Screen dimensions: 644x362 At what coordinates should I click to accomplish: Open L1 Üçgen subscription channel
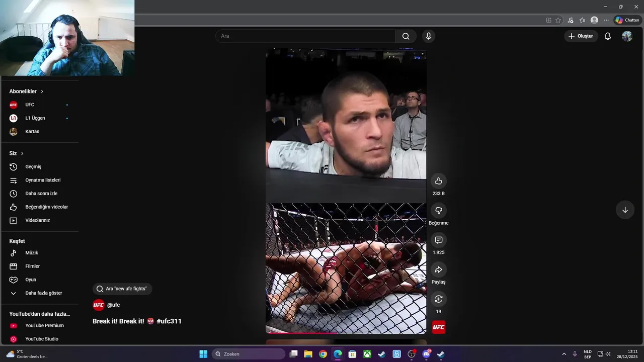(40, 118)
